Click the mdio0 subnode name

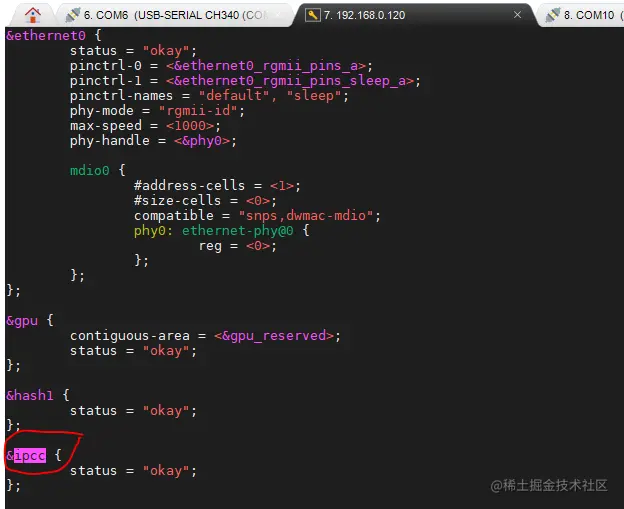pyautogui.click(x=90, y=170)
